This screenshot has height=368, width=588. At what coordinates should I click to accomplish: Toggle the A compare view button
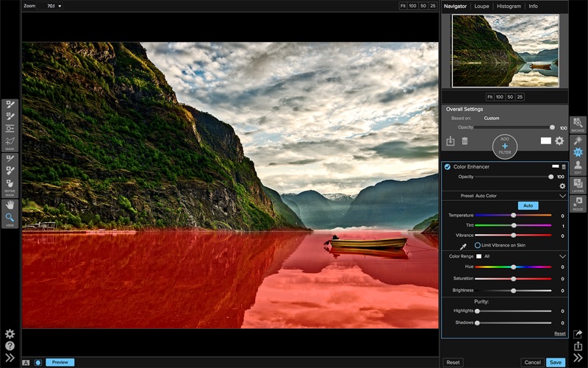(26, 363)
